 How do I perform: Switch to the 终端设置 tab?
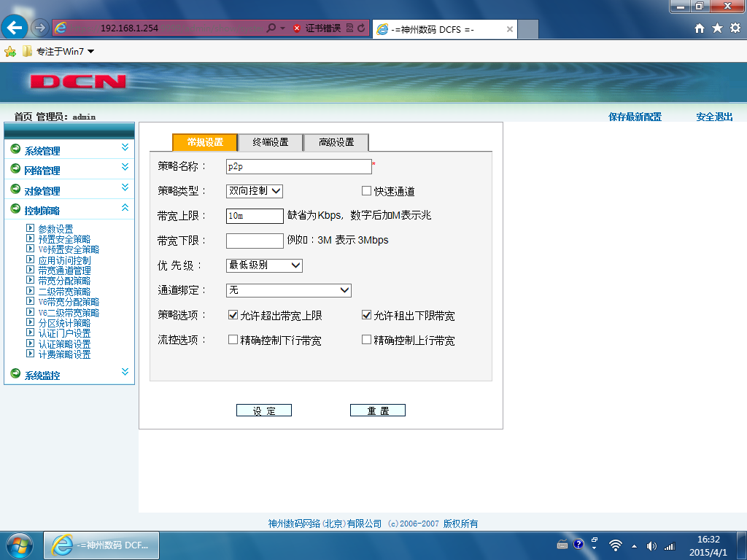click(x=271, y=142)
